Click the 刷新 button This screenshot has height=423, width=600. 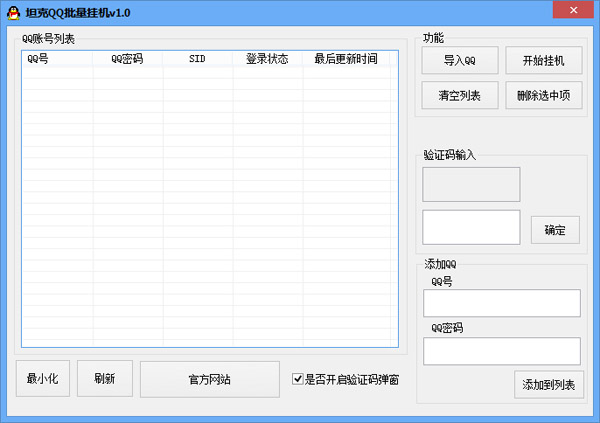104,379
